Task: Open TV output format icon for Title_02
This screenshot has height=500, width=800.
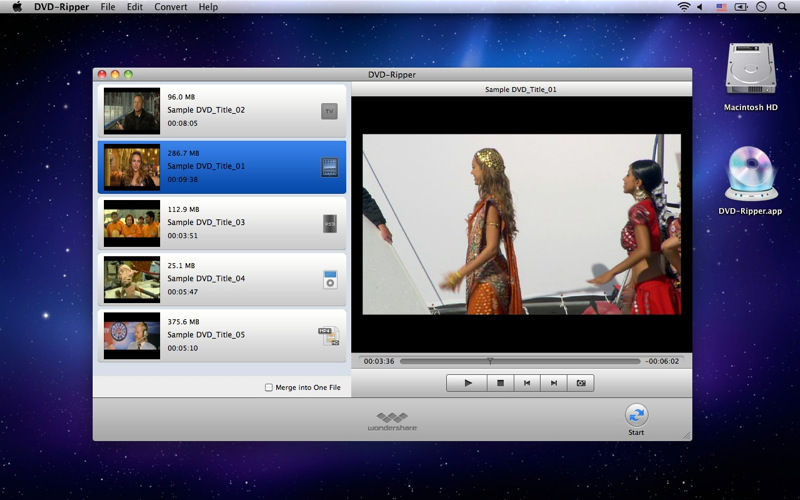Action: [329, 111]
